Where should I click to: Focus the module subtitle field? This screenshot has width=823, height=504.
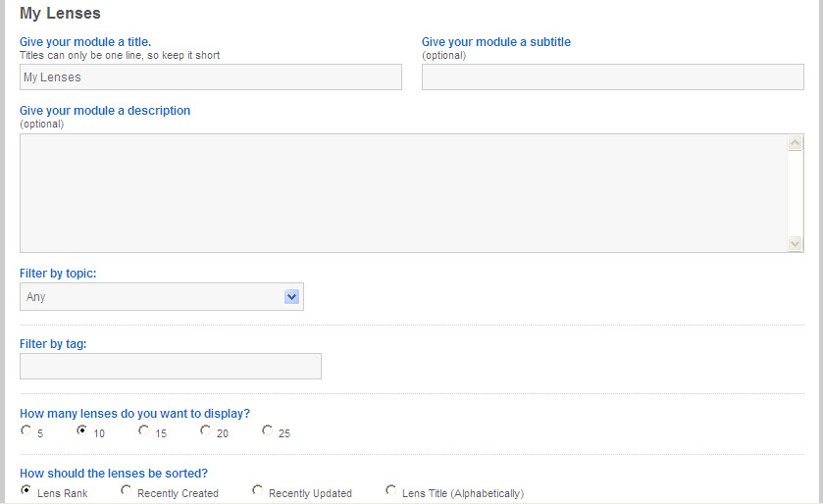612,77
